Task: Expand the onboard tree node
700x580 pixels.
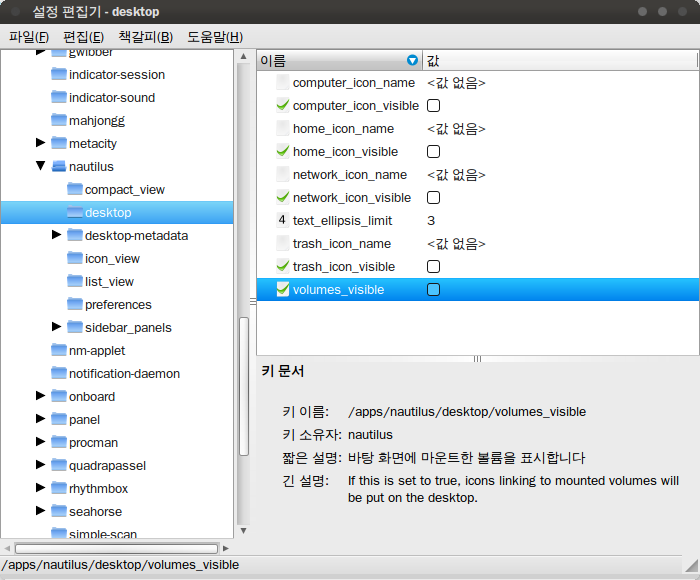Action: 41,396
